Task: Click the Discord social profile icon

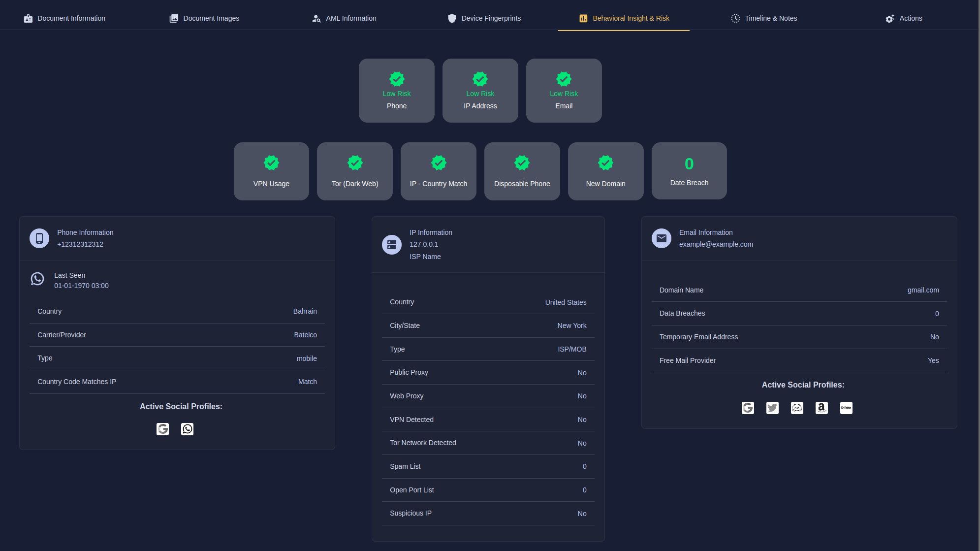Action: coord(797,408)
